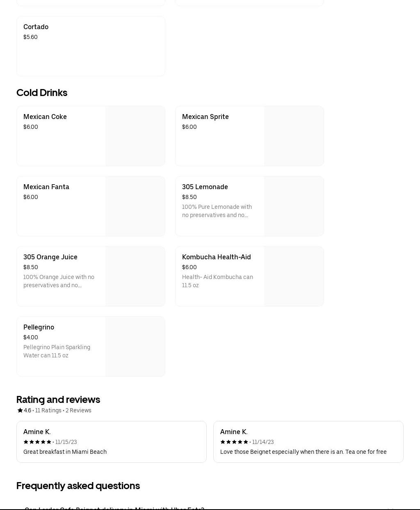
Task: Click the 2 Reviews text
Action: pyautogui.click(x=78, y=410)
